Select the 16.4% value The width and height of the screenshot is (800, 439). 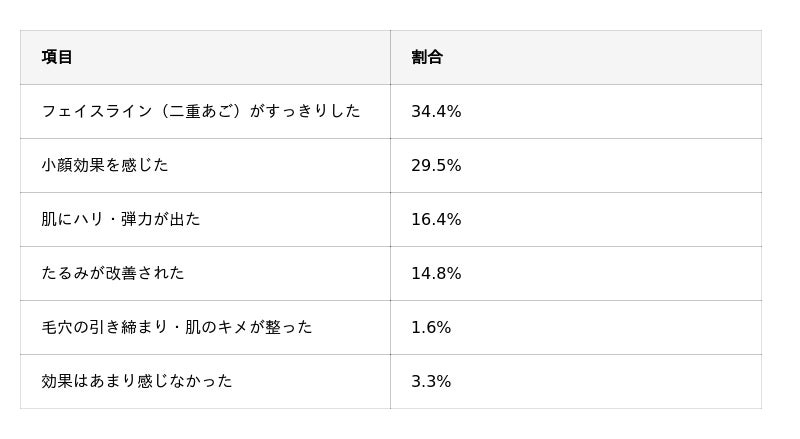click(x=436, y=219)
